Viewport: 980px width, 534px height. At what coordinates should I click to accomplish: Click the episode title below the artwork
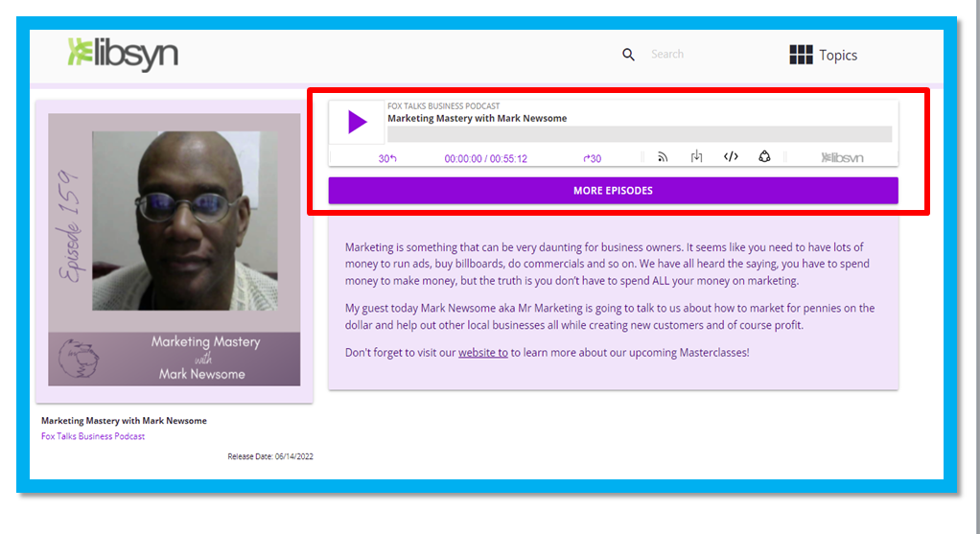[124, 421]
